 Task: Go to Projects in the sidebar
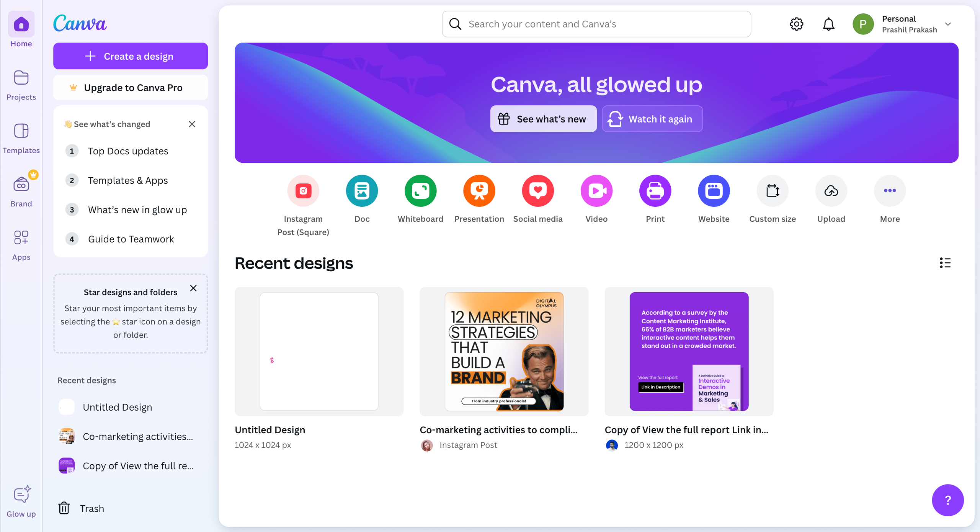tap(21, 85)
